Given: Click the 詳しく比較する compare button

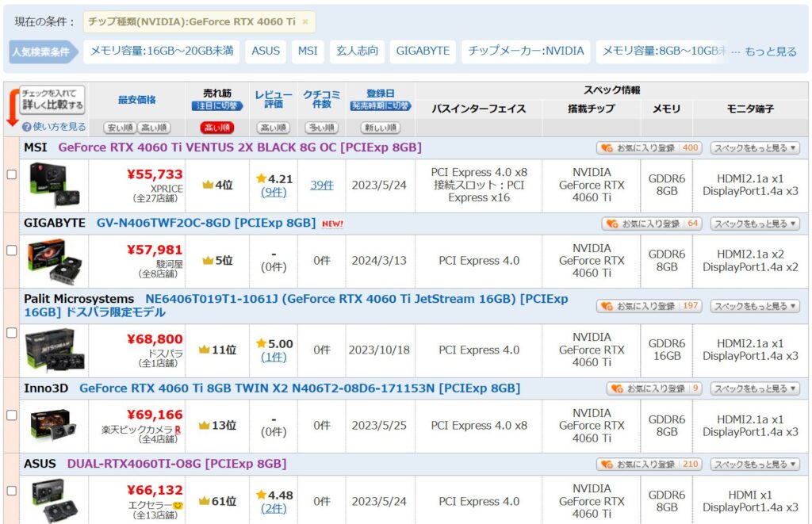Looking at the screenshot, I should [52, 100].
